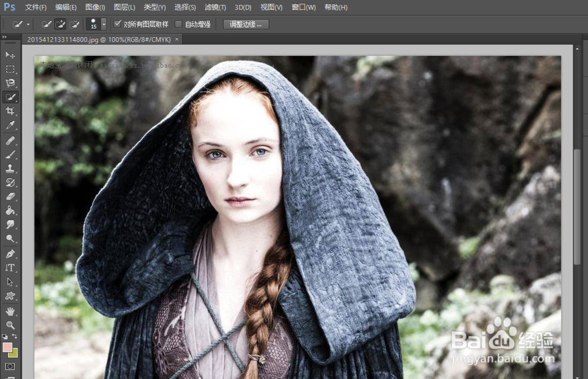
Task: Click the scrollbar up arrow
Action: click(577, 49)
